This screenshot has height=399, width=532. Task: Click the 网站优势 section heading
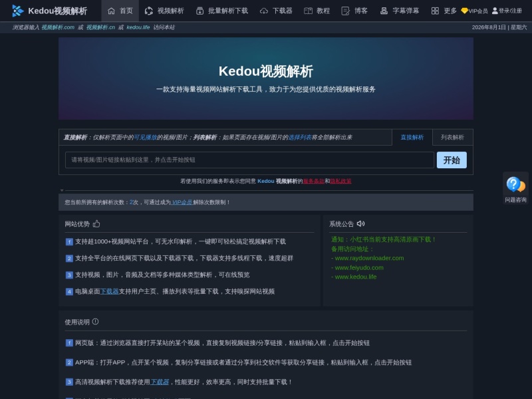pos(77,224)
